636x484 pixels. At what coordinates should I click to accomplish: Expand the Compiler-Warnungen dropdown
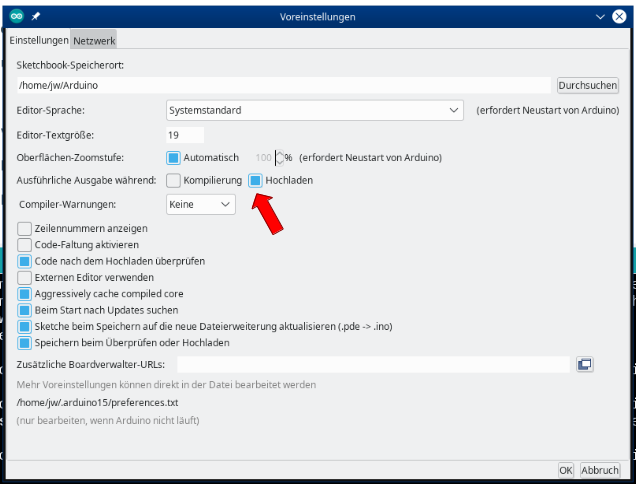[200, 204]
